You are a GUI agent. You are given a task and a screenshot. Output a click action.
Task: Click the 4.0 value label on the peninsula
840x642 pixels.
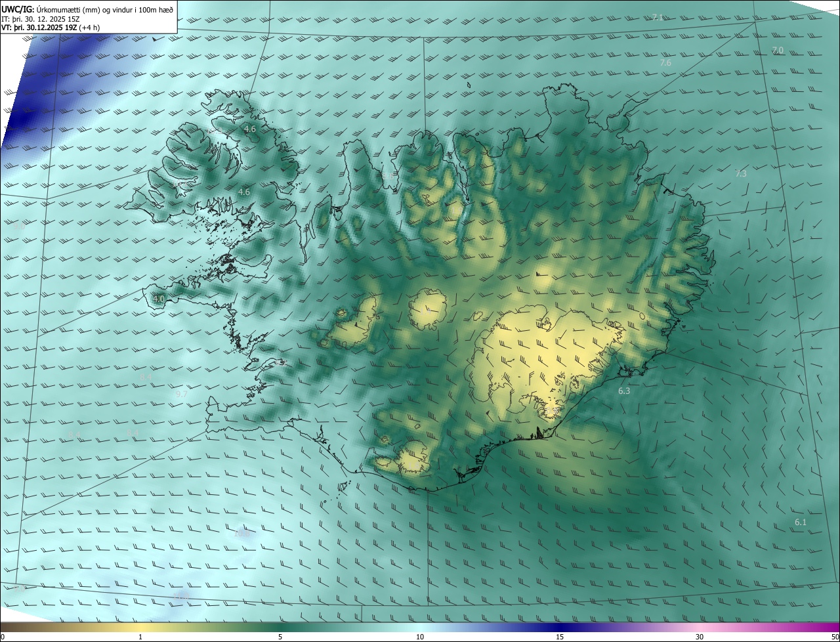[158, 299]
